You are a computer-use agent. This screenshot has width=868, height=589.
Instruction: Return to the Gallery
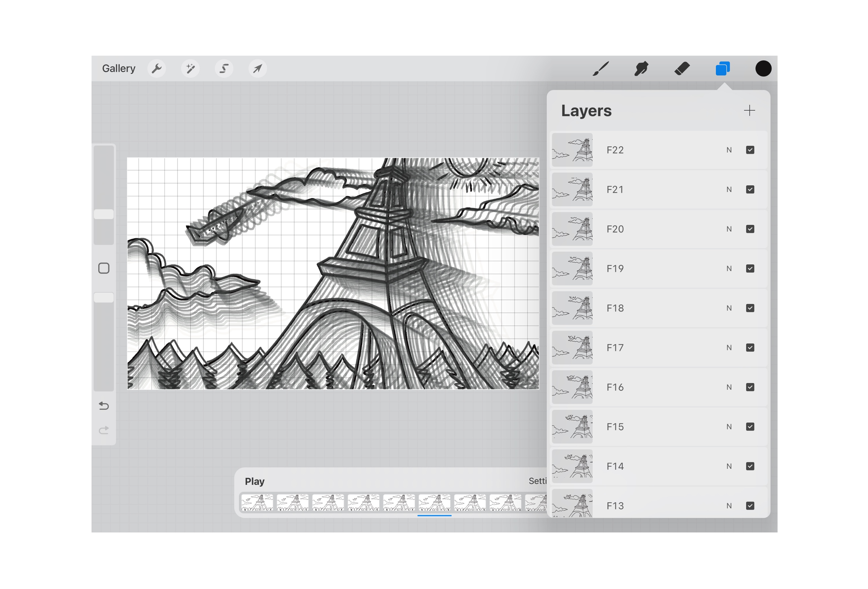(119, 69)
